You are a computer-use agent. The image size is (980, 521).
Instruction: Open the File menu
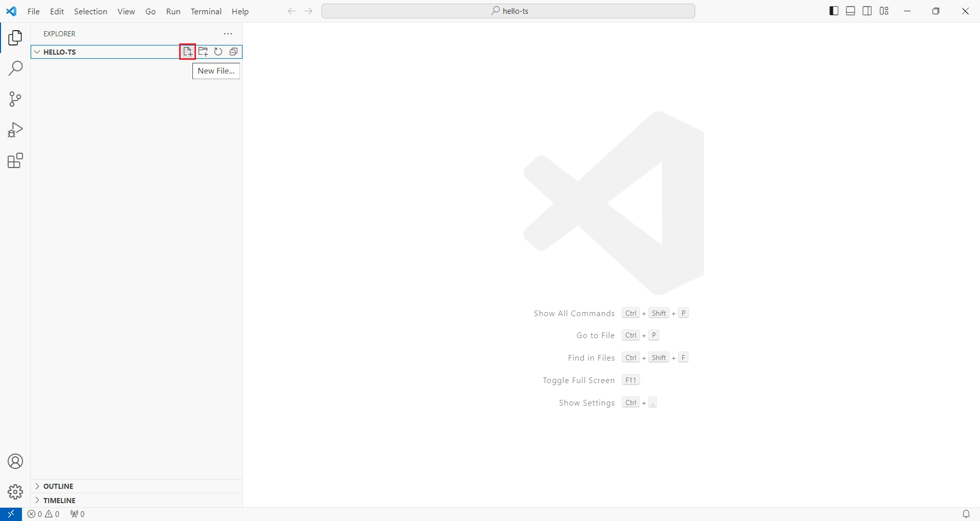click(34, 11)
